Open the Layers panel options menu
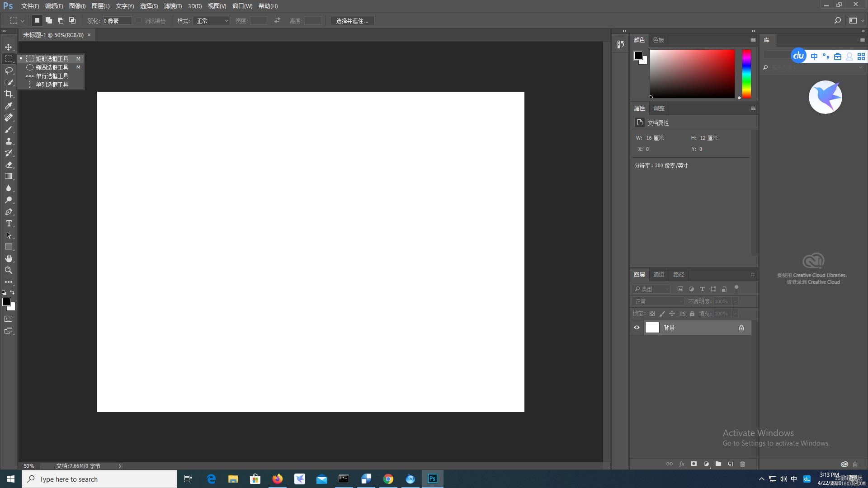This screenshot has width=868, height=488. (753, 275)
